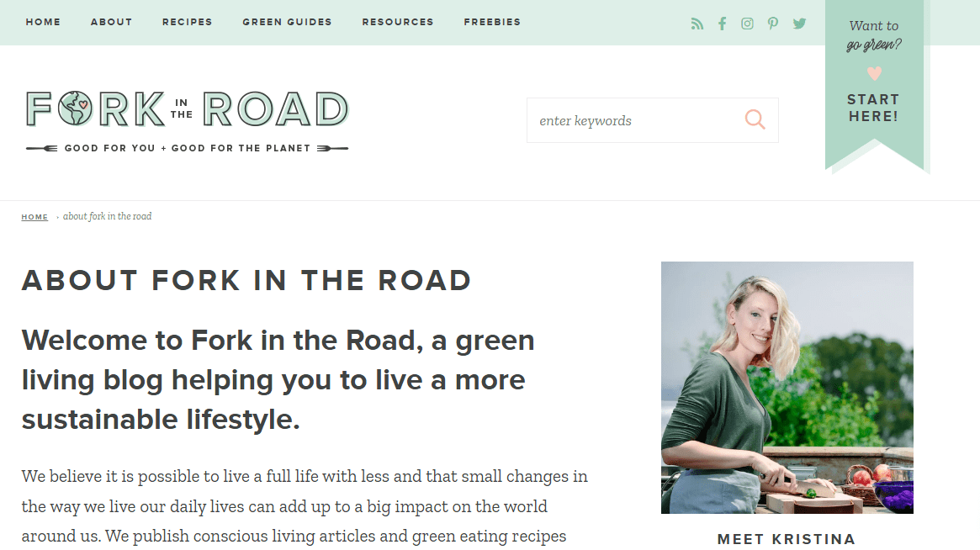Click the globe in the Fork logo

[75, 108]
